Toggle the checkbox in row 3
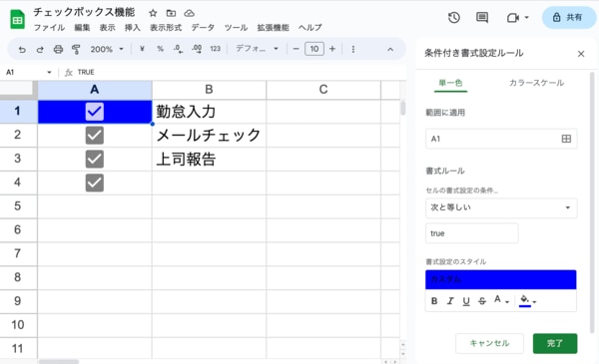Viewport: 599px width, 364px height. point(95,160)
